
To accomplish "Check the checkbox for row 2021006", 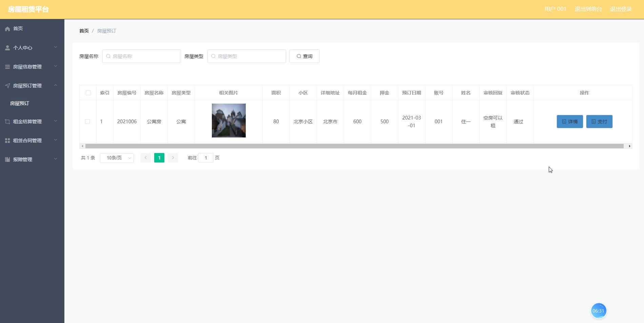I will pos(87,122).
